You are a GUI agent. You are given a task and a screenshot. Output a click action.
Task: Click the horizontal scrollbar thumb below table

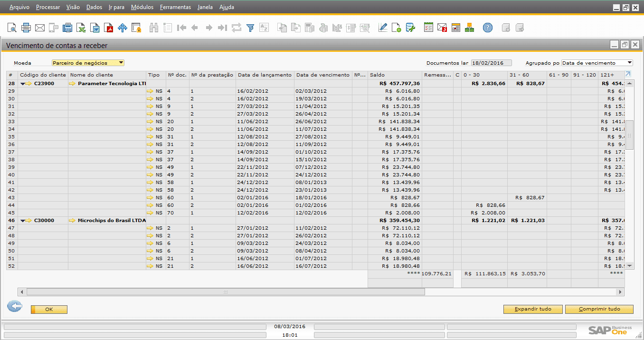[x=225, y=291]
